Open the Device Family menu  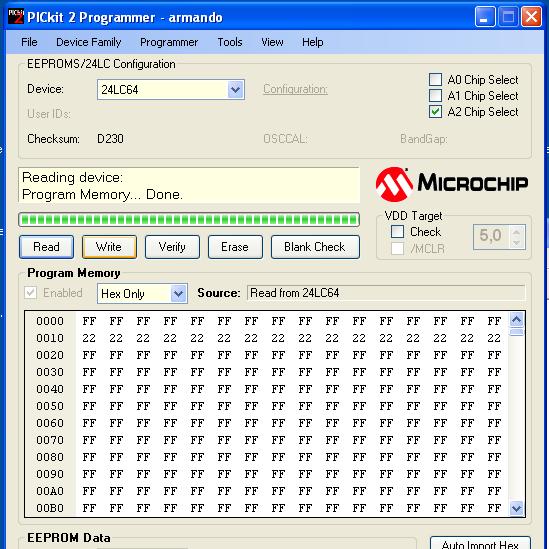click(x=89, y=42)
